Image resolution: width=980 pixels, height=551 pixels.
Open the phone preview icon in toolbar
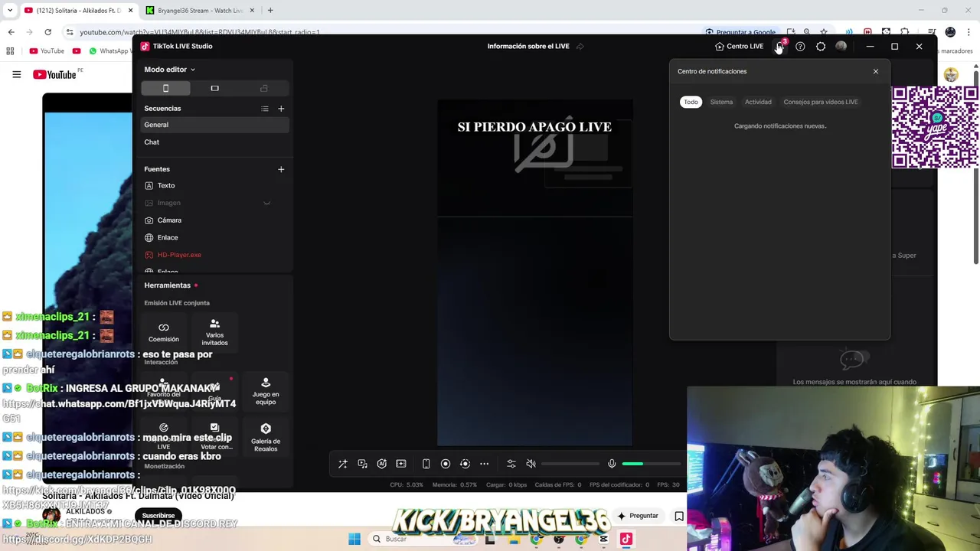pos(426,464)
